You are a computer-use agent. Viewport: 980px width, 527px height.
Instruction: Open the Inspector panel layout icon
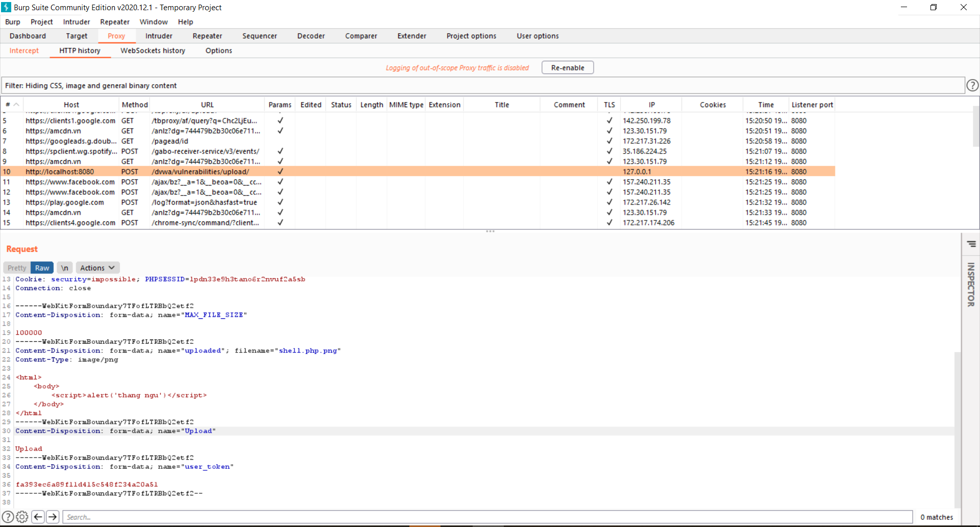coord(971,244)
